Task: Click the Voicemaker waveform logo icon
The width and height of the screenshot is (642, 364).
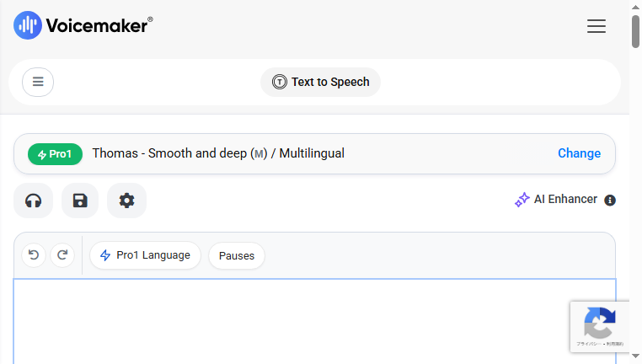Action: (x=28, y=25)
